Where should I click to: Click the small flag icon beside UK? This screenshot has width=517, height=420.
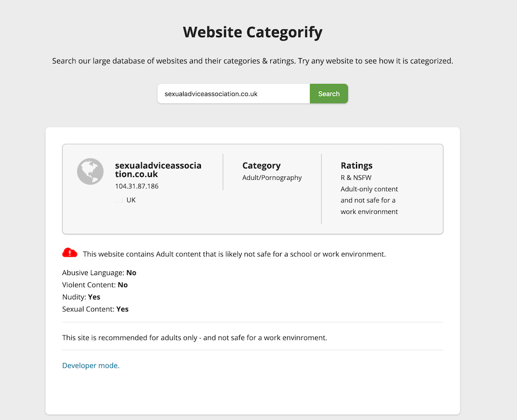pos(119,200)
